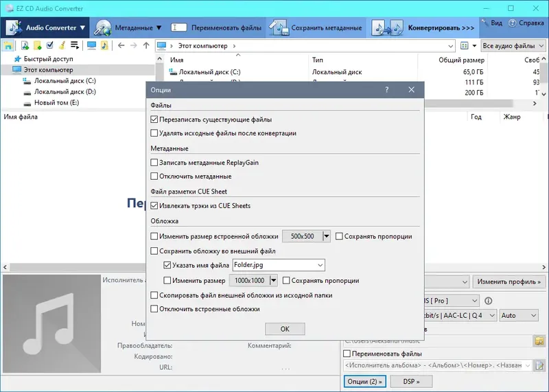This screenshot has width=549, height=392.
Task: Go back with the left arrow
Action: point(121,45)
